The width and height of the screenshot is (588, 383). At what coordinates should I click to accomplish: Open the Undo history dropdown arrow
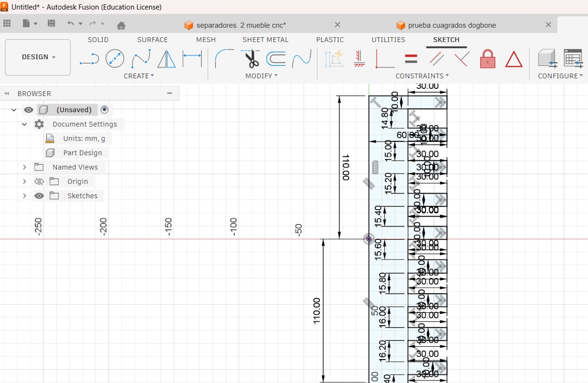[x=80, y=23]
